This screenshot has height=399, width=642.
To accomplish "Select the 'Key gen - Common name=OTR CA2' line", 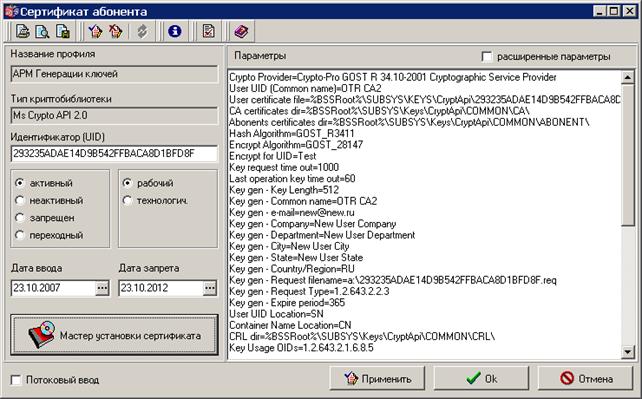I will tap(303, 201).
